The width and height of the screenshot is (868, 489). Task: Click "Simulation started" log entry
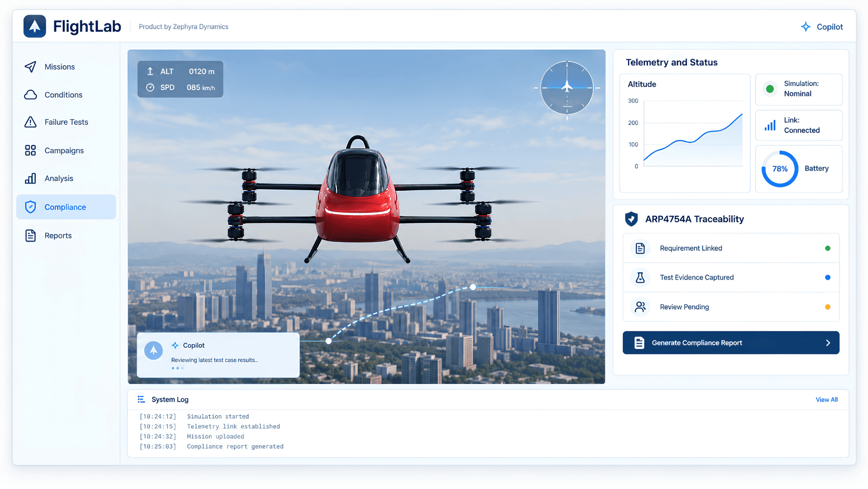coord(218,417)
